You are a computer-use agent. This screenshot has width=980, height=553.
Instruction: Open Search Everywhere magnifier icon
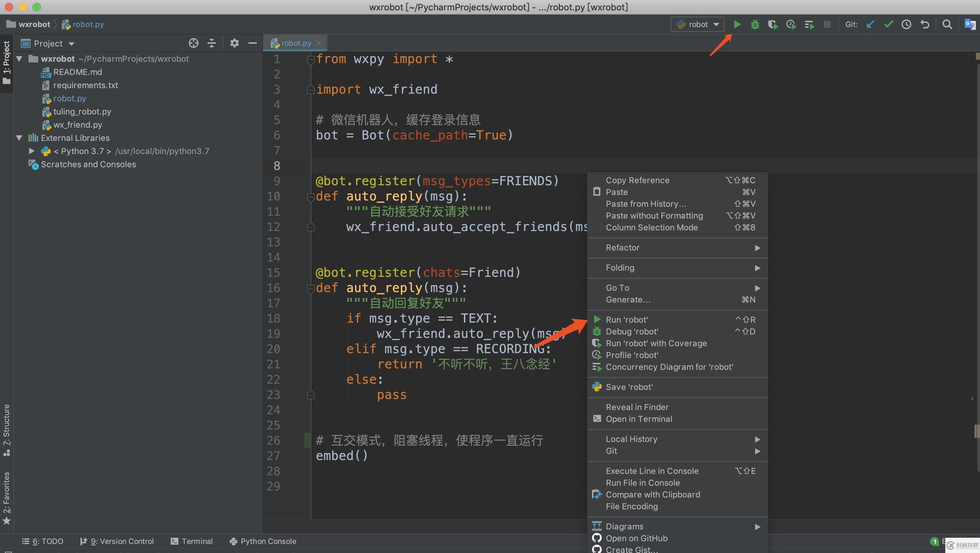click(947, 24)
